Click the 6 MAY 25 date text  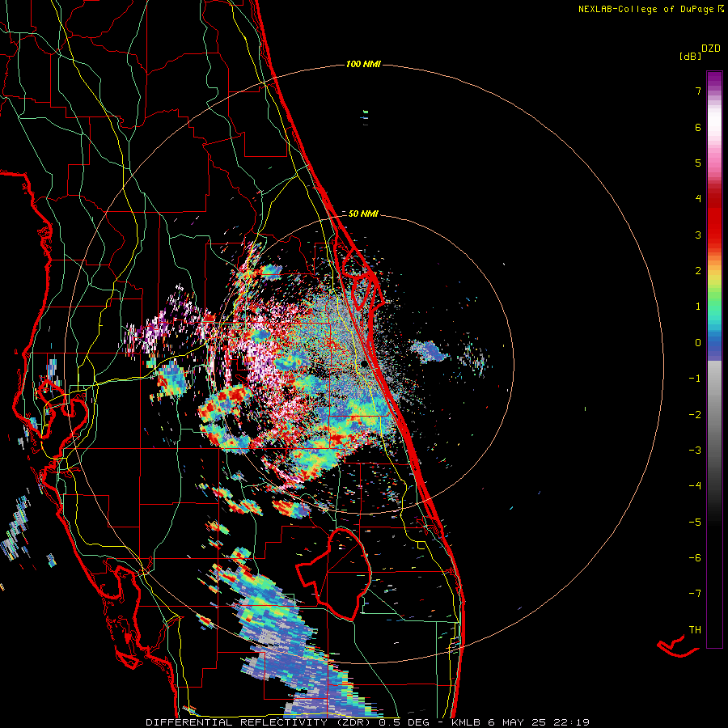click(515, 722)
